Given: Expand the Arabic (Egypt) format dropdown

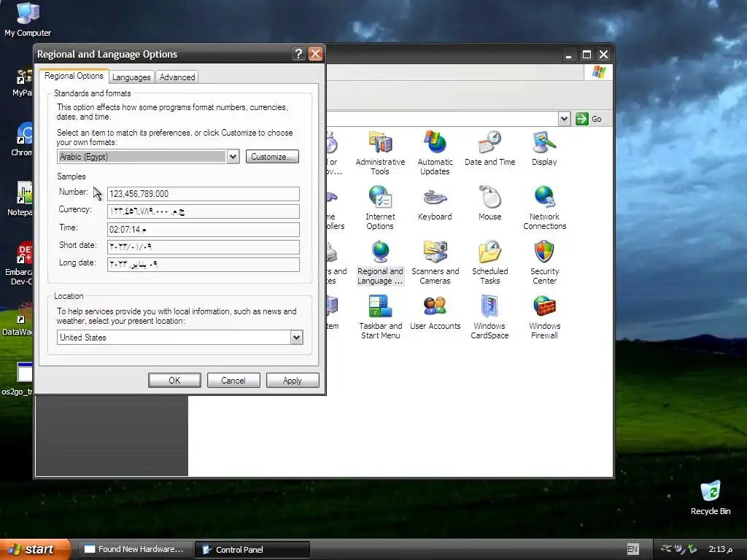Looking at the screenshot, I should 233,157.
